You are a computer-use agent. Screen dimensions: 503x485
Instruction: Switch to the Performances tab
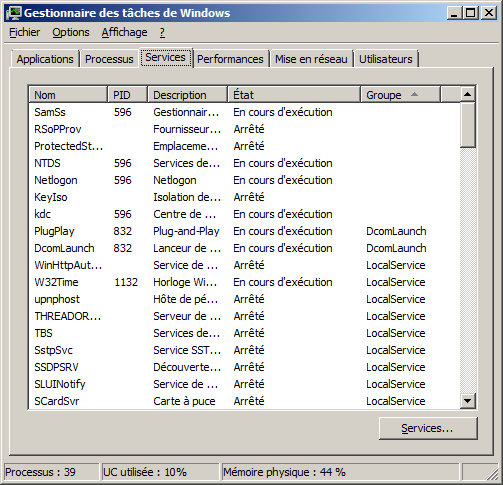[230, 59]
